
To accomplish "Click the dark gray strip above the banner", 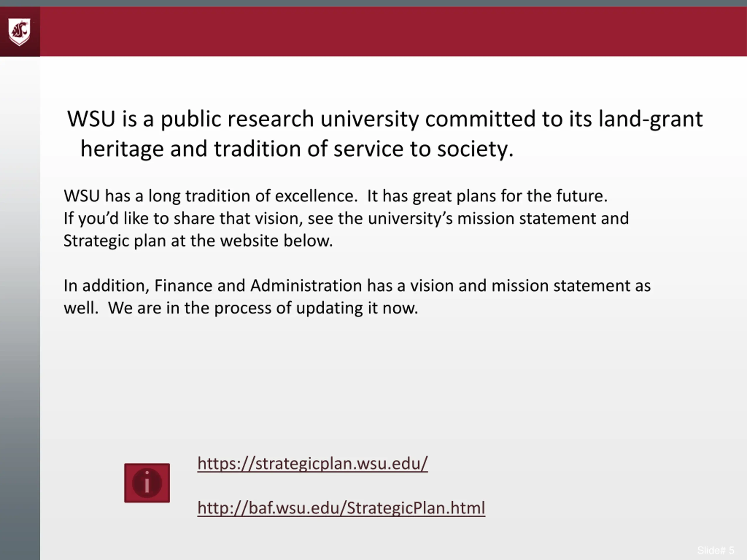I will 373,3.
